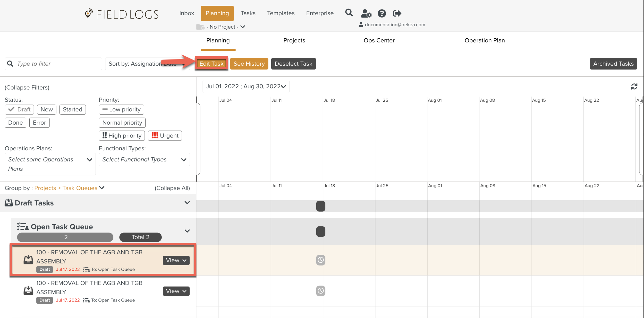
Task: Click the logout arrow icon
Action: [397, 13]
